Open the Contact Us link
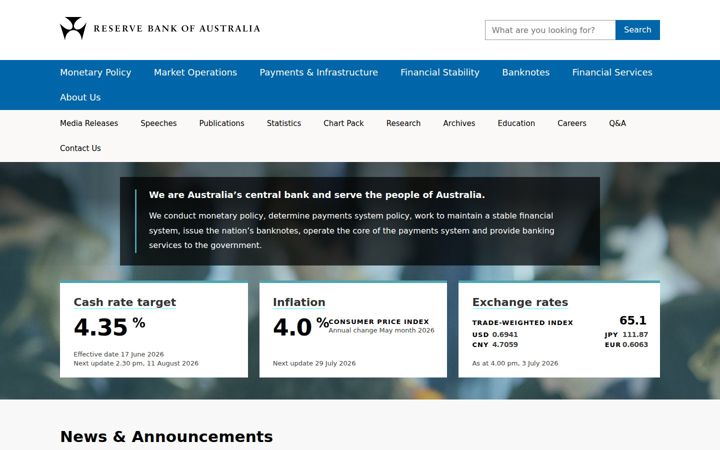The height and width of the screenshot is (450, 720). [x=80, y=148]
